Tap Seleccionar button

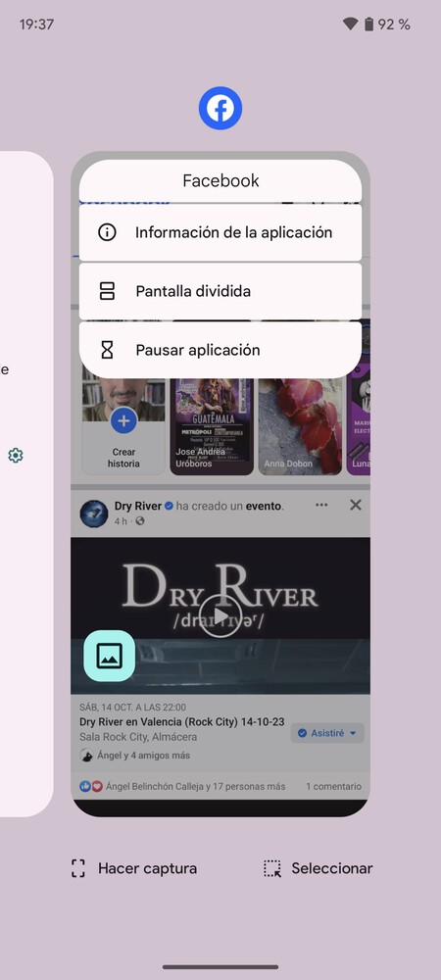pyautogui.click(x=318, y=868)
